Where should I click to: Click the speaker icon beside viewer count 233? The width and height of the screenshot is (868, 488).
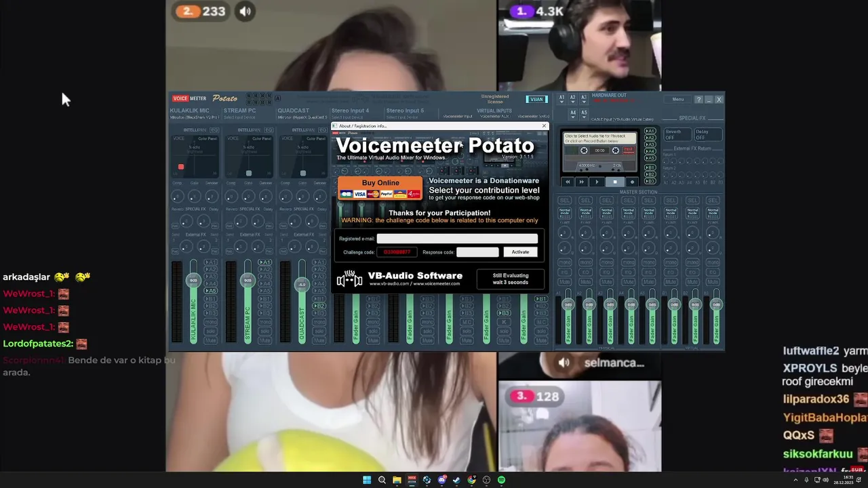[245, 11]
